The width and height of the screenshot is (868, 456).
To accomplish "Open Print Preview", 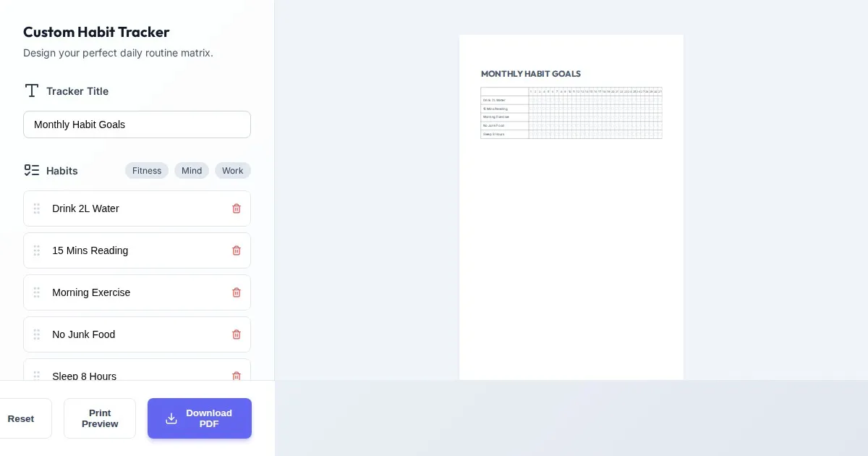I will pyautogui.click(x=100, y=418).
